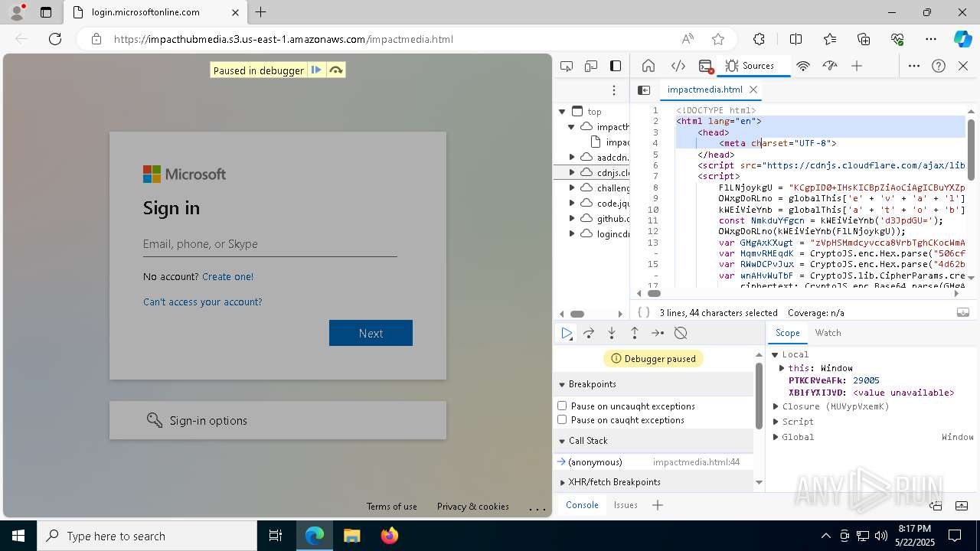Step over next function call
The width and height of the screenshot is (980, 551).
pyautogui.click(x=589, y=333)
